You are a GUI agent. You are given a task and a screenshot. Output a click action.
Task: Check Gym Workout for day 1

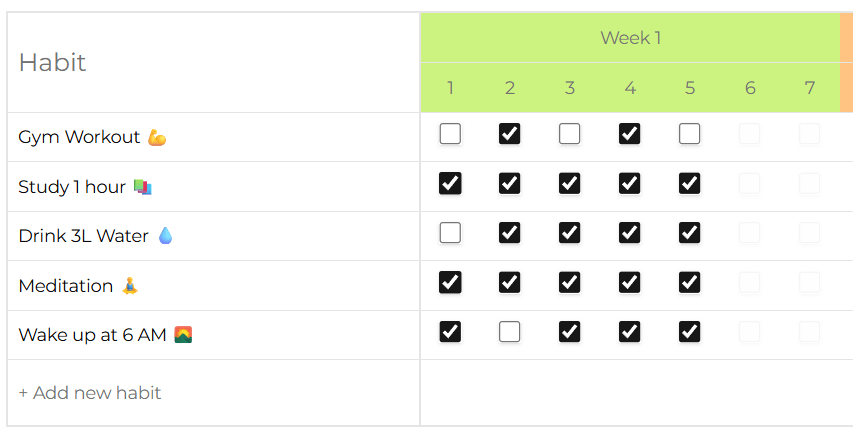(450, 134)
